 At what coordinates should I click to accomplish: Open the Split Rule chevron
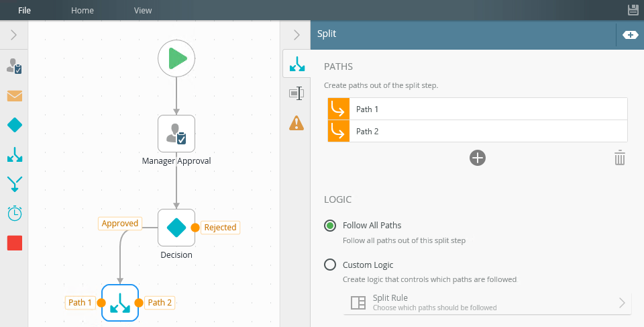(622, 303)
